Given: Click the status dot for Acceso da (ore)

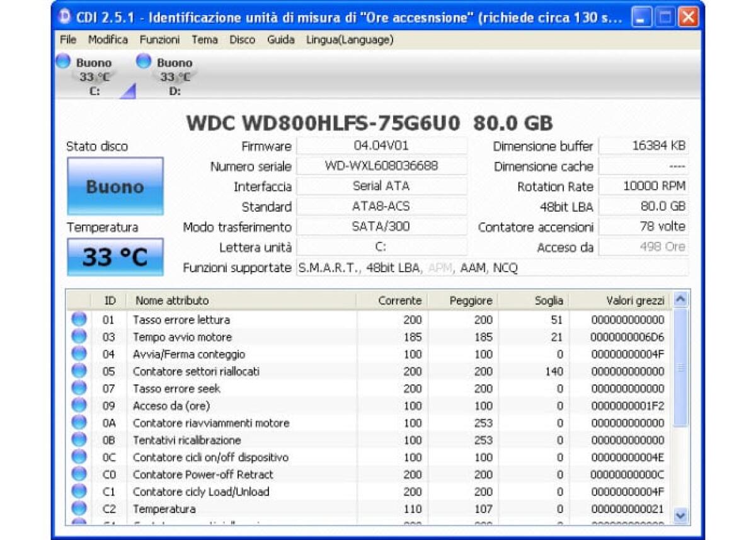Looking at the screenshot, I should [79, 406].
